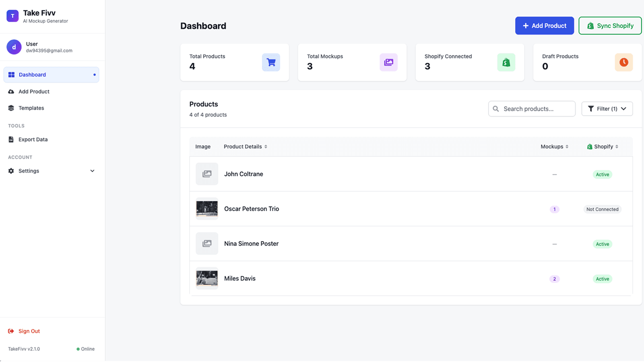Click the TakeFivv v2.1.0 version text
644x362 pixels.
point(24,349)
